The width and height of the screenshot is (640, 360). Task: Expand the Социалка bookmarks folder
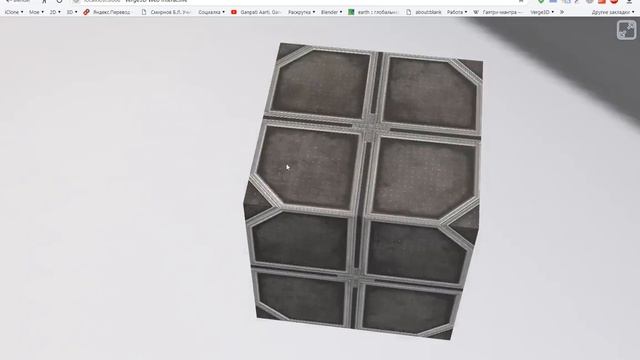pyautogui.click(x=211, y=12)
